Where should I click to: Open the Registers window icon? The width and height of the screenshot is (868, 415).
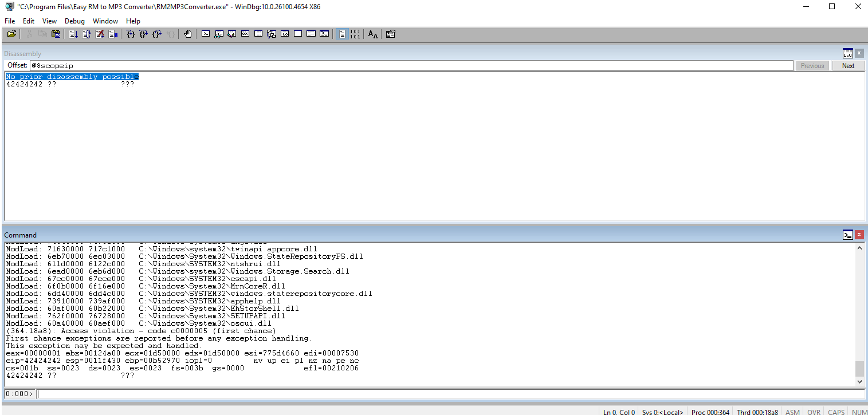245,34
